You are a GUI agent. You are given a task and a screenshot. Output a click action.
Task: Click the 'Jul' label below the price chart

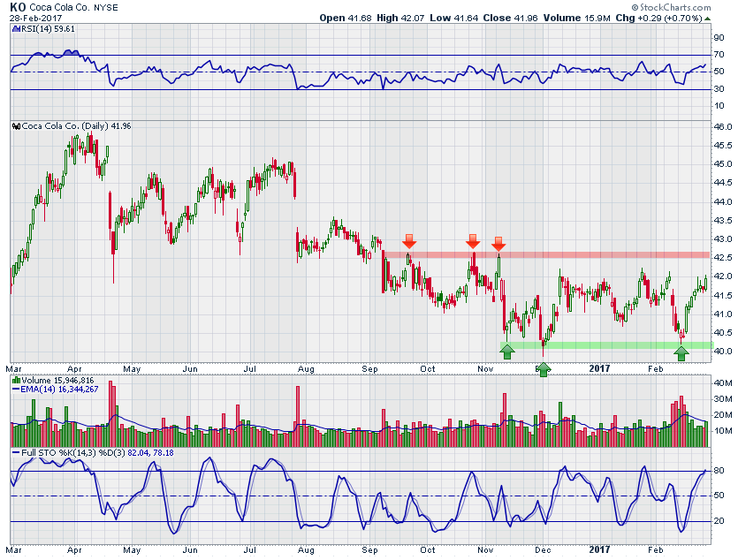pos(249,369)
